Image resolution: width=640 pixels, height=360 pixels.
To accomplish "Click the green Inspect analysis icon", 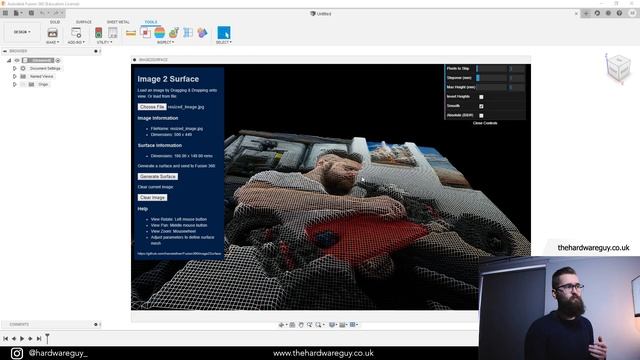I will click(x=174, y=33).
